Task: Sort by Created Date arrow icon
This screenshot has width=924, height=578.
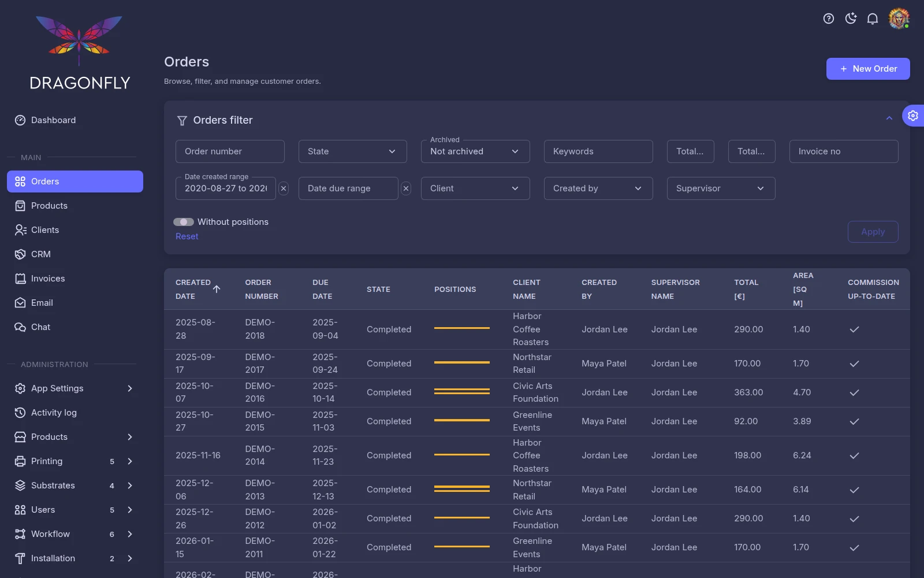Action: (x=217, y=289)
